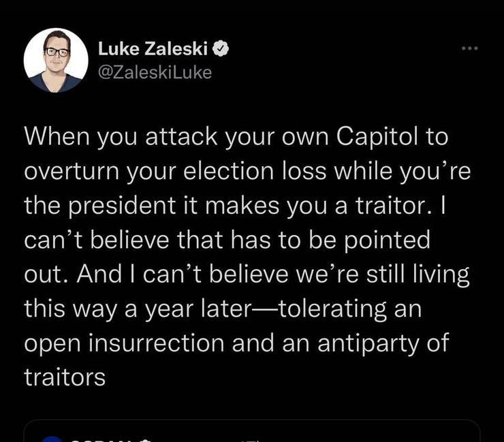Image resolution: width=504 pixels, height=442 pixels.
Task: Click the word "president" in the tweet
Action: [x=122, y=207]
